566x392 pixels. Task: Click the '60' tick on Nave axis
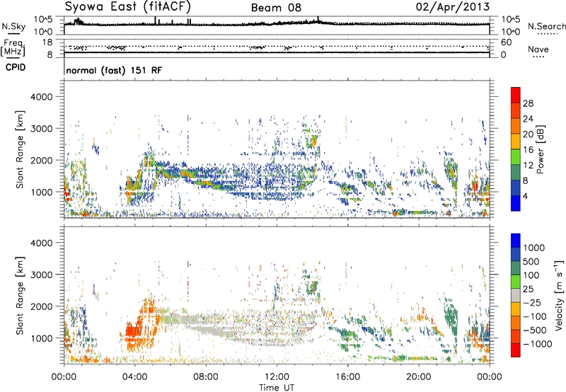(x=506, y=42)
